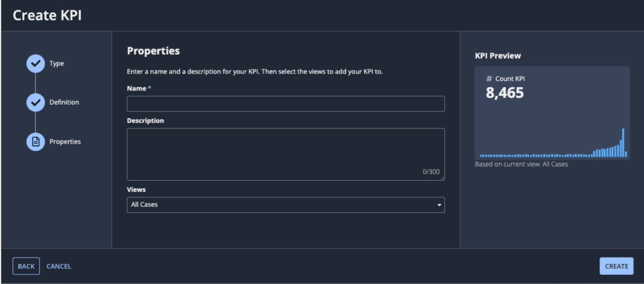The width and height of the screenshot is (644, 284).
Task: Select the Properties step label
Action: coord(65,142)
